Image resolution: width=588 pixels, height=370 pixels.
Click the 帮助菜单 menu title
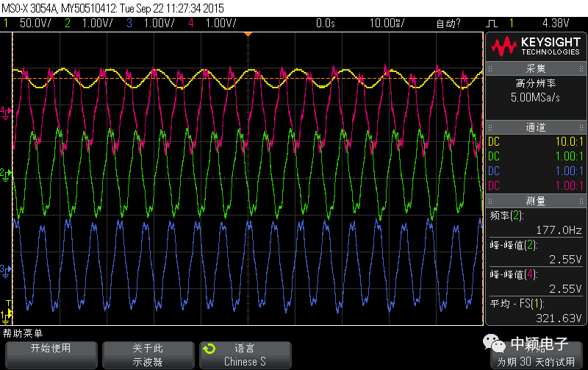click(23, 333)
